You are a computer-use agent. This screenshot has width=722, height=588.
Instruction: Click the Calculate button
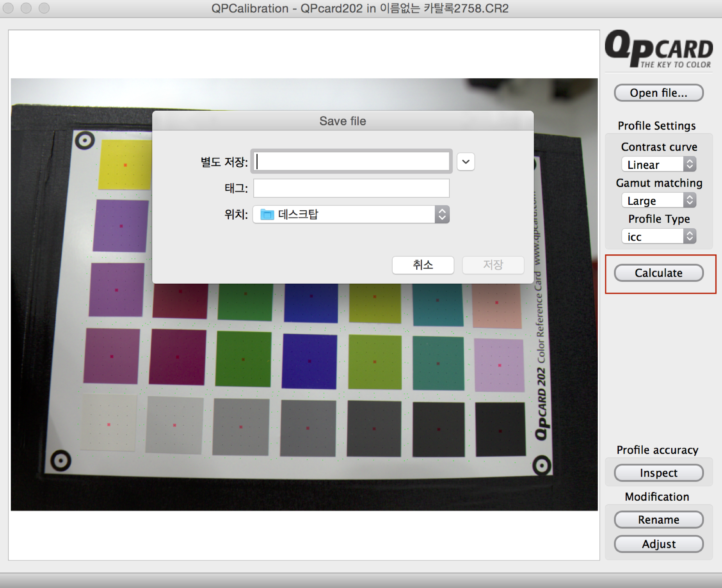pyautogui.click(x=658, y=273)
